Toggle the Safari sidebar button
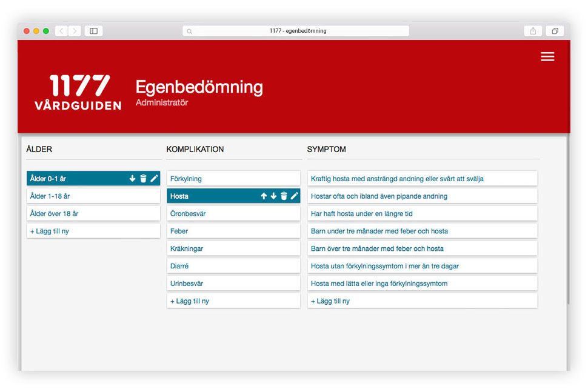The width and height of the screenshot is (588, 392). [93, 31]
